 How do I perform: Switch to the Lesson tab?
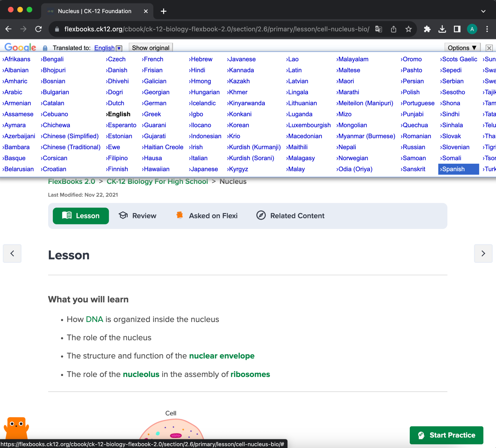coord(81,216)
